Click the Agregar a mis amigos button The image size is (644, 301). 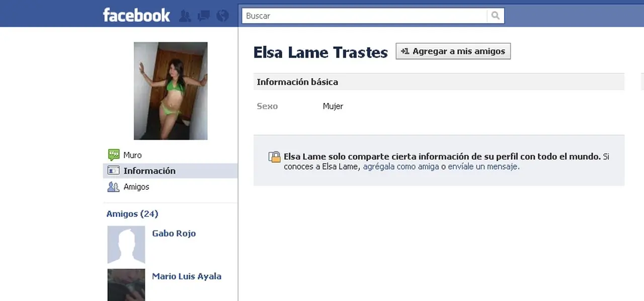coord(453,51)
